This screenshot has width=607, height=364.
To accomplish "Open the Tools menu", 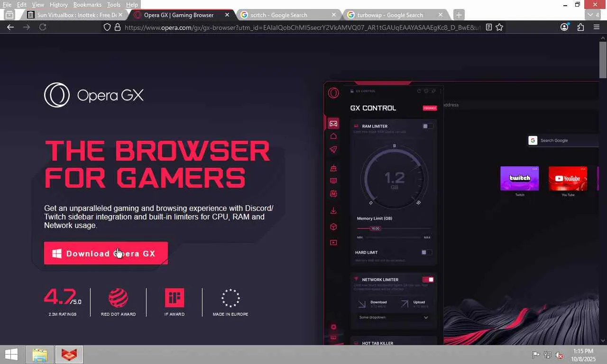I will 114,5.
